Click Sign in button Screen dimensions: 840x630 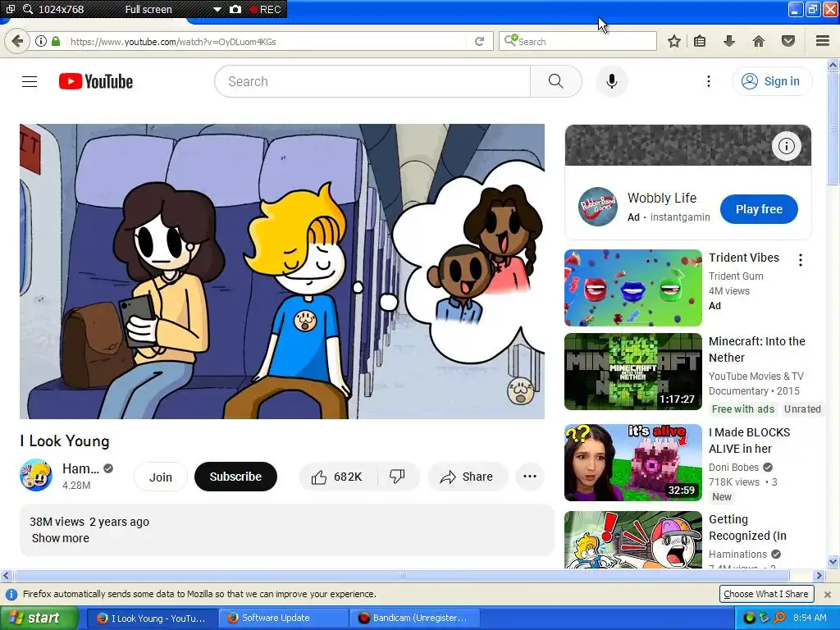point(771,81)
